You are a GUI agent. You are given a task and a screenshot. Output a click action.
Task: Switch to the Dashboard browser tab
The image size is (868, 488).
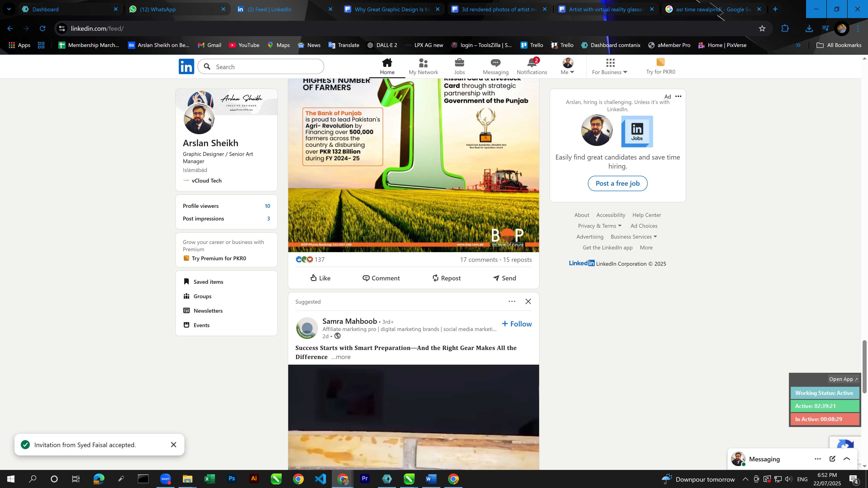(x=70, y=9)
